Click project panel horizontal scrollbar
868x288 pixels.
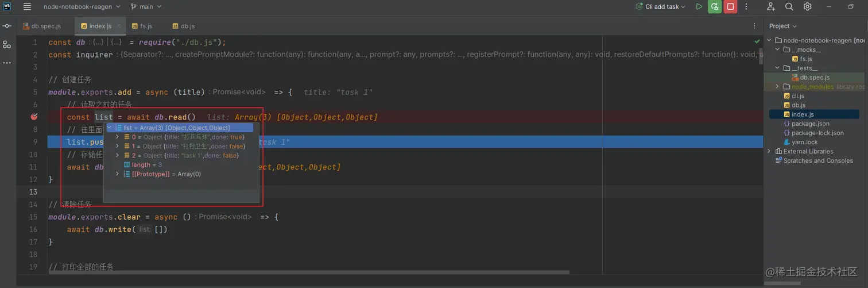[783, 283]
